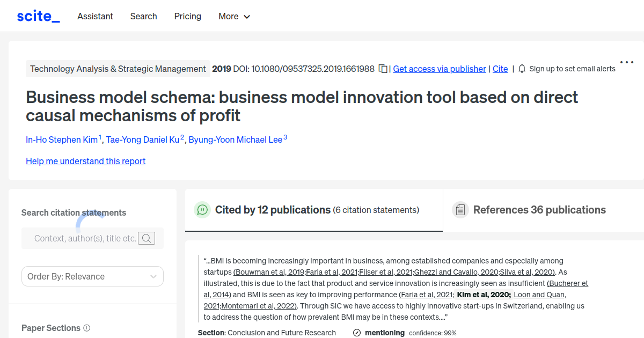Switch to the References 36 publications tab
644x338 pixels.
click(539, 210)
